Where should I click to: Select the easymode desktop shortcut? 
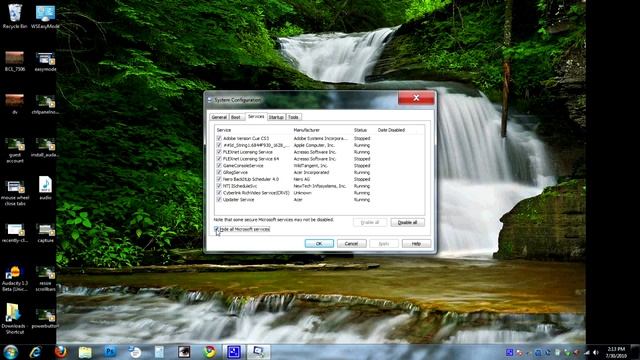45,62
